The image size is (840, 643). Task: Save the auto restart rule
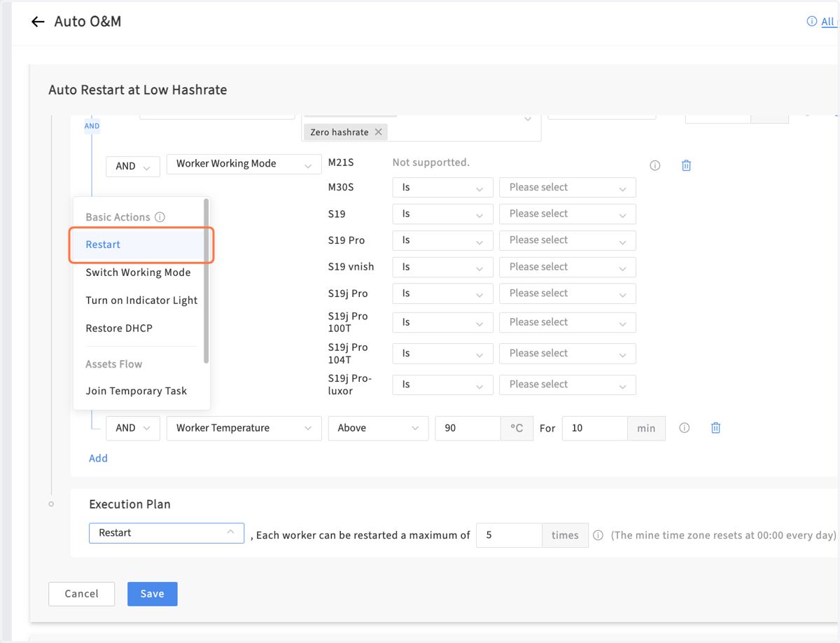pos(152,594)
